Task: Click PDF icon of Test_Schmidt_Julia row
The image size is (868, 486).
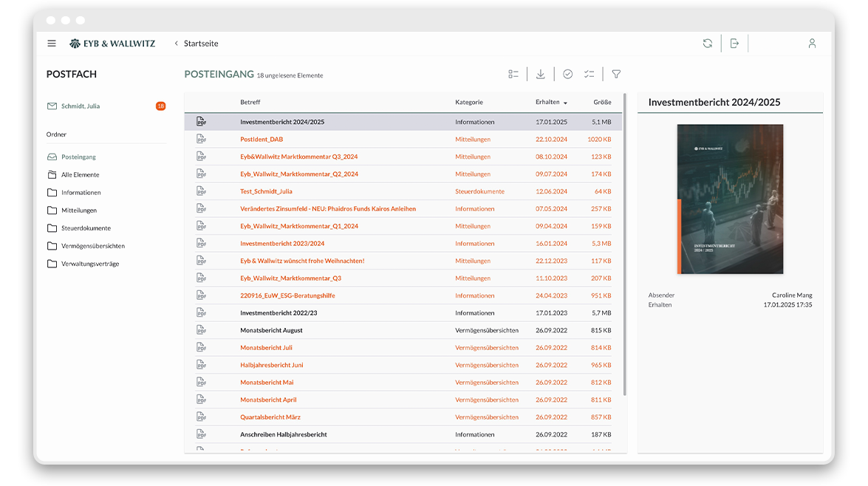Action: point(201,191)
